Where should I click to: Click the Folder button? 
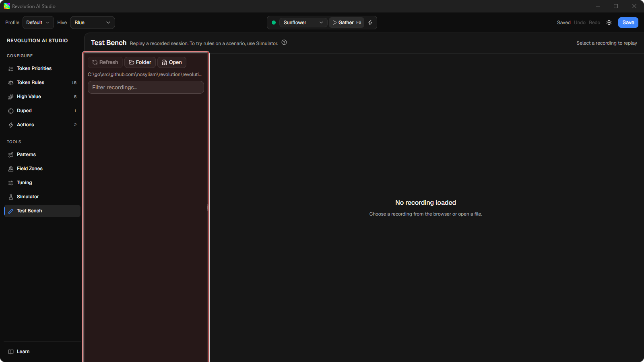click(140, 62)
